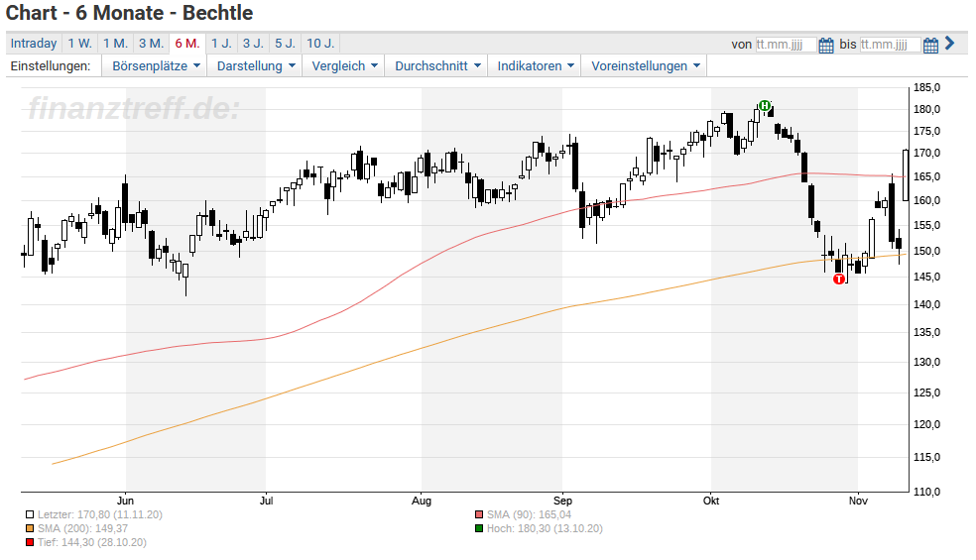976x560 pixels.
Task: Open the Durchschnitt dropdown
Action: point(437,66)
